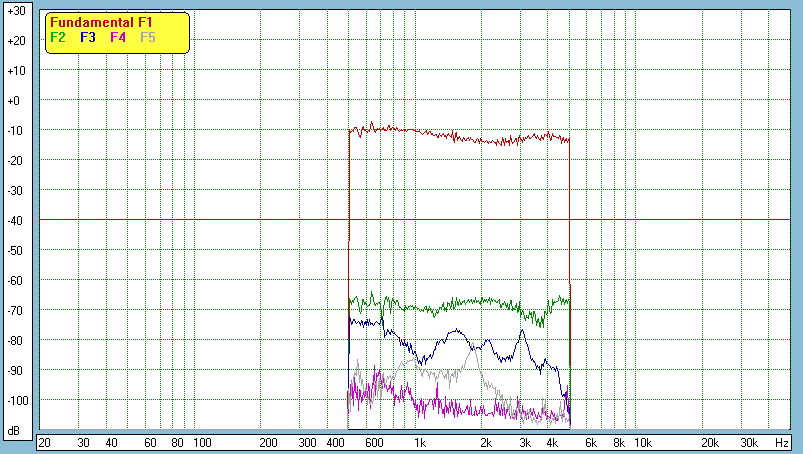Click the blue F3 curve peak near 3k
Image resolution: width=803 pixels, height=454 pixels.
coord(522,331)
